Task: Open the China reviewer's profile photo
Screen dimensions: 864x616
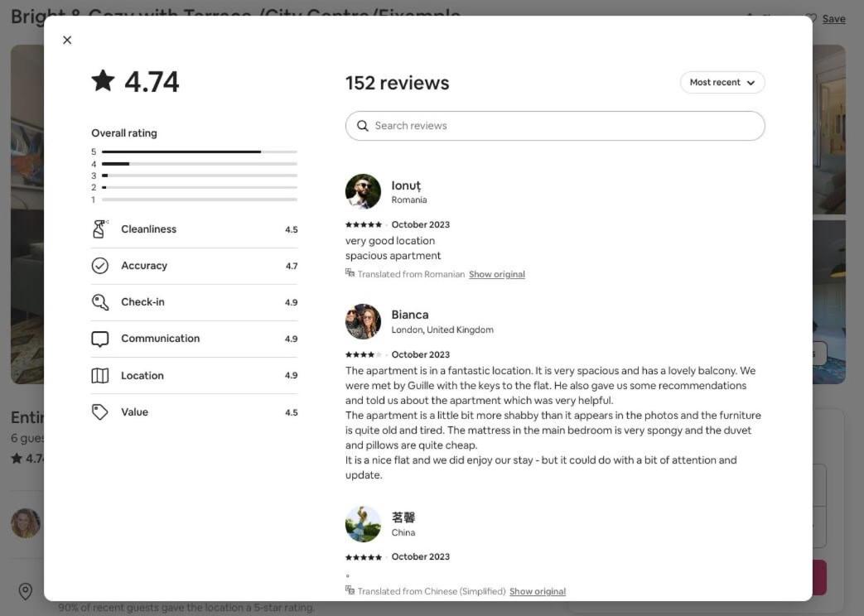Action: 363,524
